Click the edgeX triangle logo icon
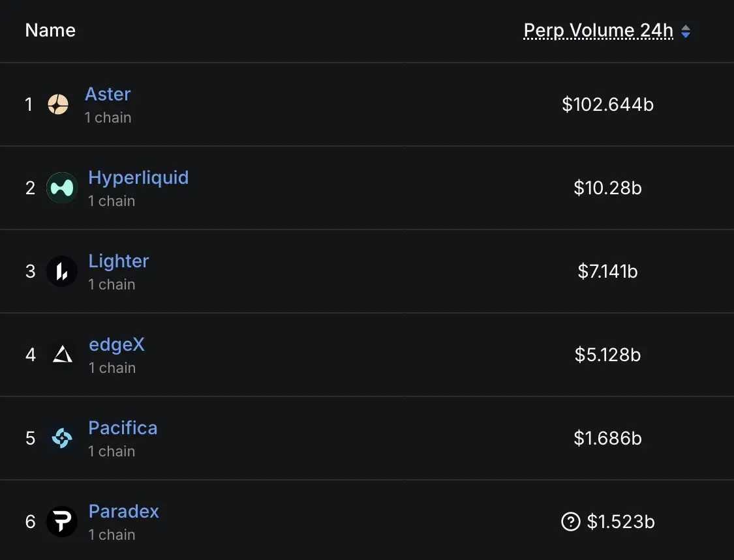734x560 pixels. 63,355
